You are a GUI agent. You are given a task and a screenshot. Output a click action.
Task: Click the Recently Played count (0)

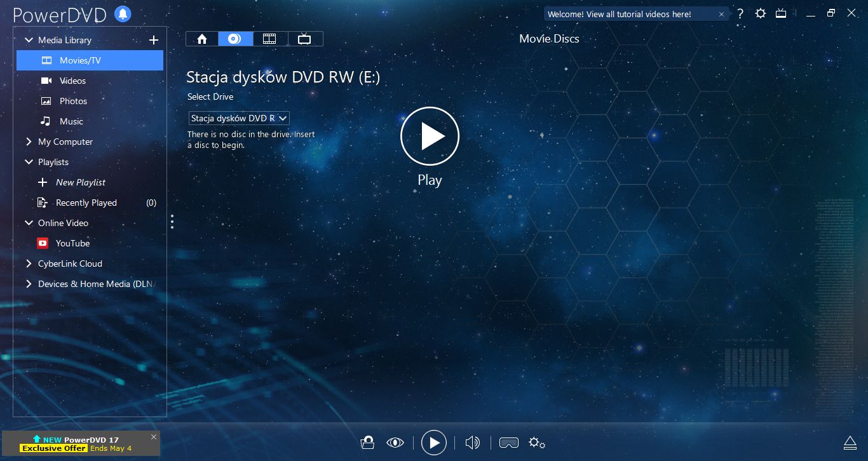[x=151, y=203]
